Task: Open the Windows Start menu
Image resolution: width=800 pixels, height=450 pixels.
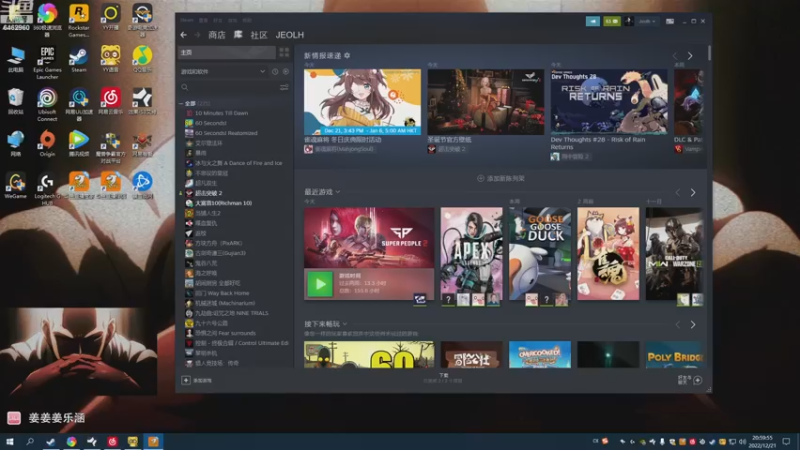Action: click(x=9, y=441)
